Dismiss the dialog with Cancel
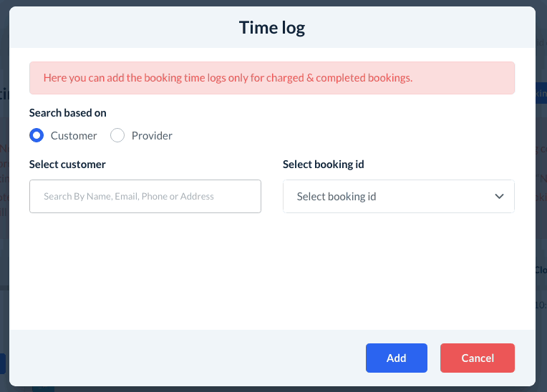The height and width of the screenshot is (392, 547). [477, 358]
